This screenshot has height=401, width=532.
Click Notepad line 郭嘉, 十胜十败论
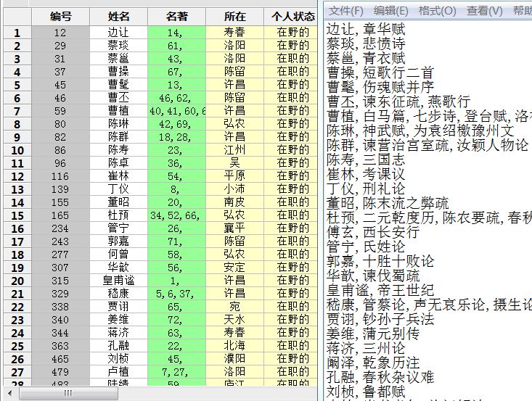(x=380, y=261)
